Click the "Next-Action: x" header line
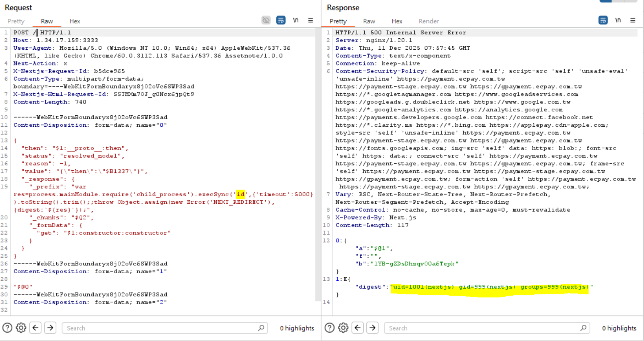The height and width of the screenshot is (341, 644). click(x=40, y=63)
